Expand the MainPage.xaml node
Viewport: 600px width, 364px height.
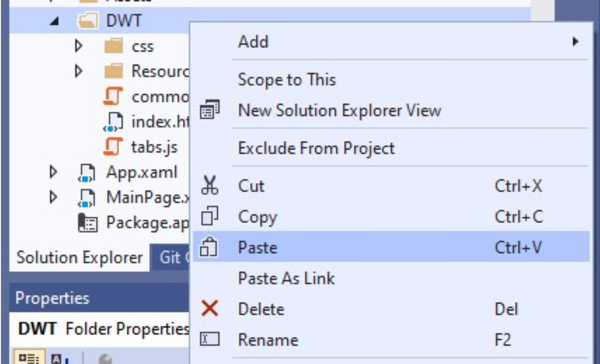[53, 198]
